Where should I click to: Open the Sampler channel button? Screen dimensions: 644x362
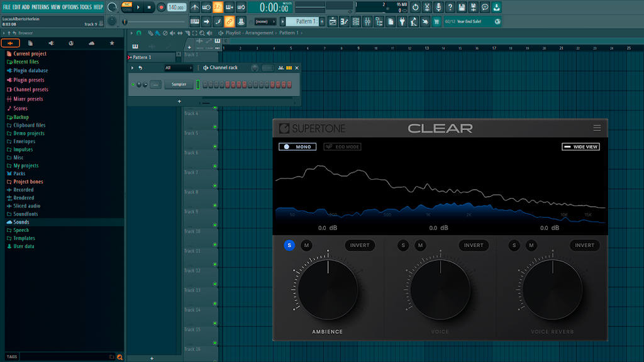click(179, 85)
